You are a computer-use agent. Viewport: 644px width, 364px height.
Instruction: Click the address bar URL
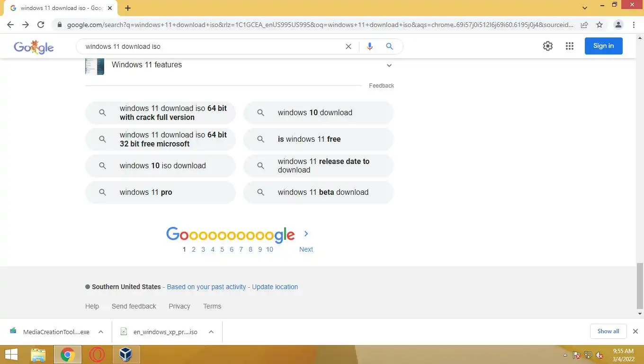[x=320, y=25]
